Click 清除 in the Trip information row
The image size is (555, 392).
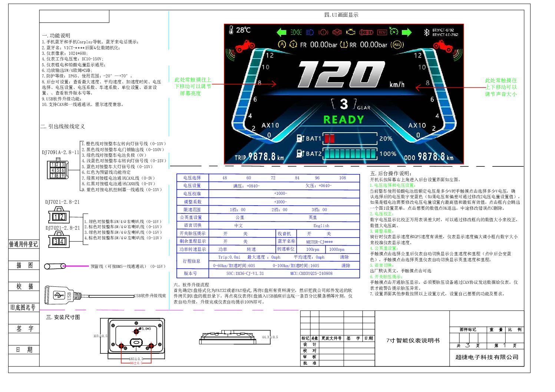click(x=344, y=257)
